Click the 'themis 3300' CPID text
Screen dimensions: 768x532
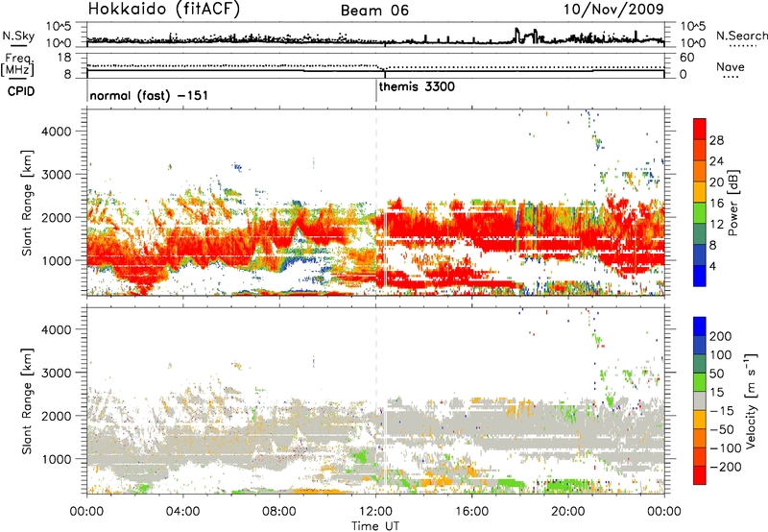(417, 86)
